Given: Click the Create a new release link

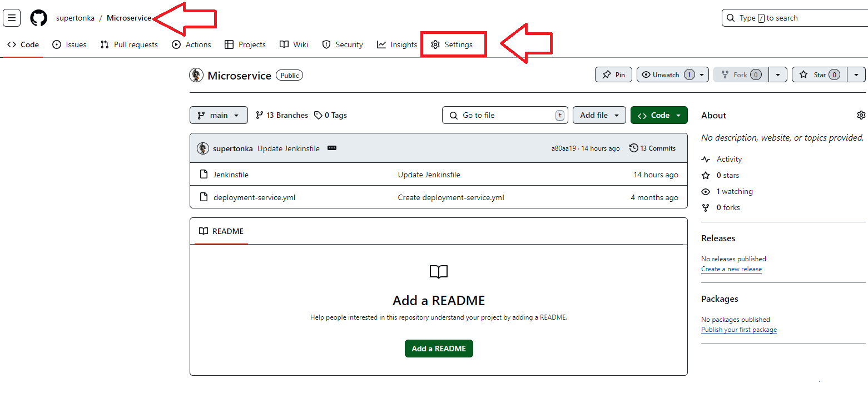Looking at the screenshot, I should click(x=731, y=269).
